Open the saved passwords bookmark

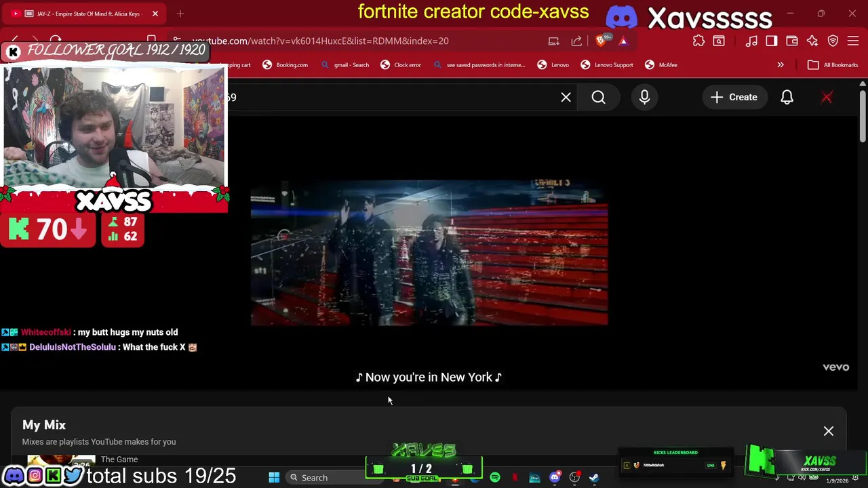coord(479,65)
